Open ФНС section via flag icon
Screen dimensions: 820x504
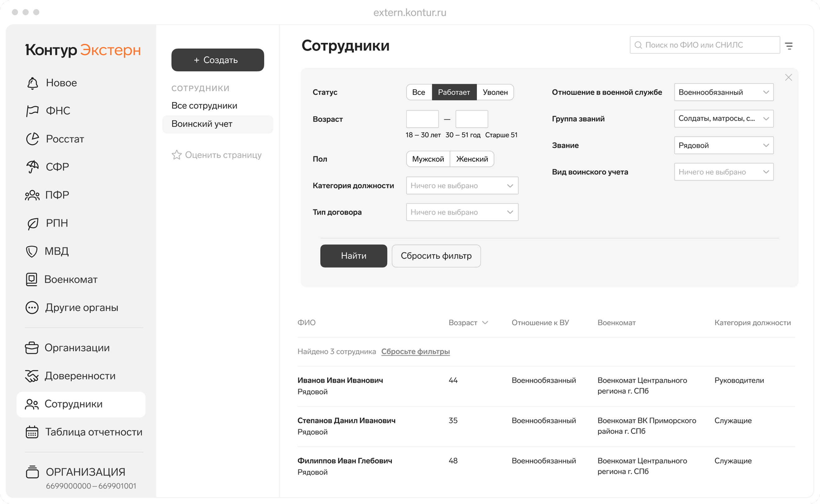click(32, 111)
